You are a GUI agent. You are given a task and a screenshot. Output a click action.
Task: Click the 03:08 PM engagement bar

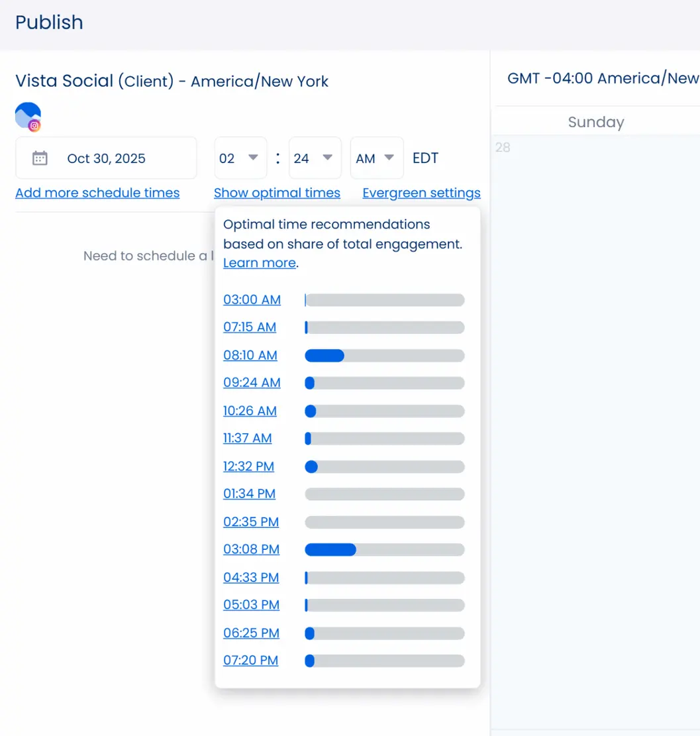pyautogui.click(x=384, y=550)
